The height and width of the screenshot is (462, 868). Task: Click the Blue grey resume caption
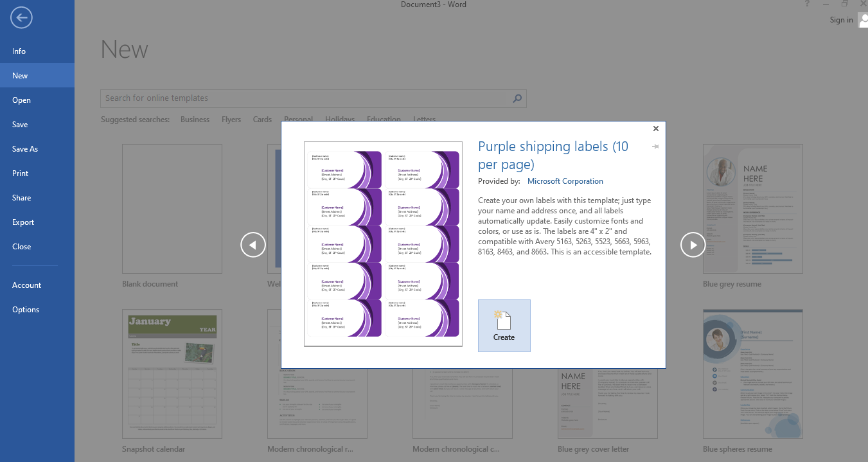(732, 284)
